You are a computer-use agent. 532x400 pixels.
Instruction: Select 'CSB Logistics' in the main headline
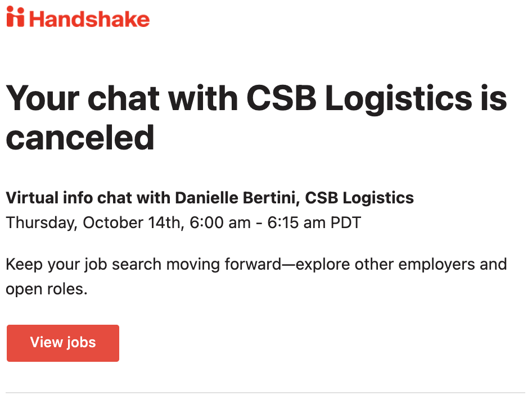tap(359, 98)
